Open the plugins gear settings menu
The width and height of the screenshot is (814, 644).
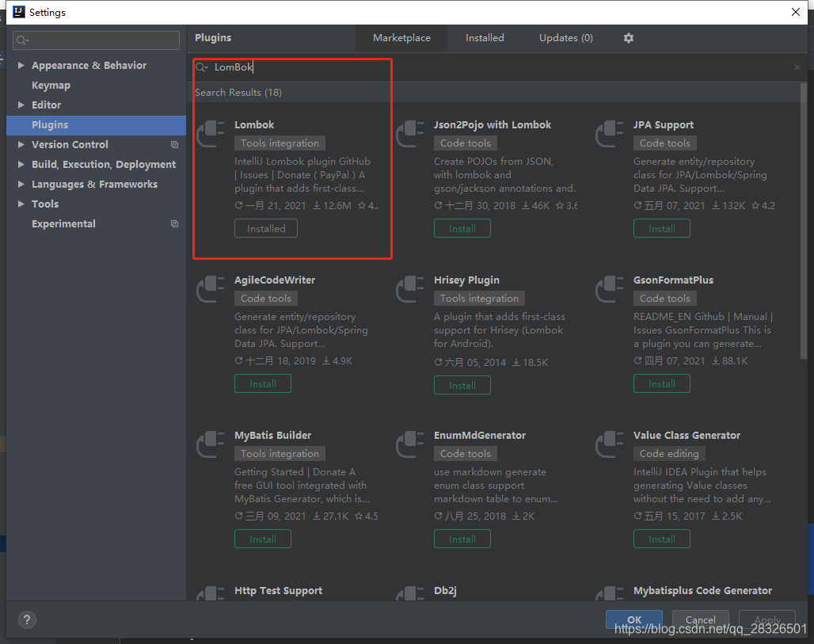[x=628, y=38]
